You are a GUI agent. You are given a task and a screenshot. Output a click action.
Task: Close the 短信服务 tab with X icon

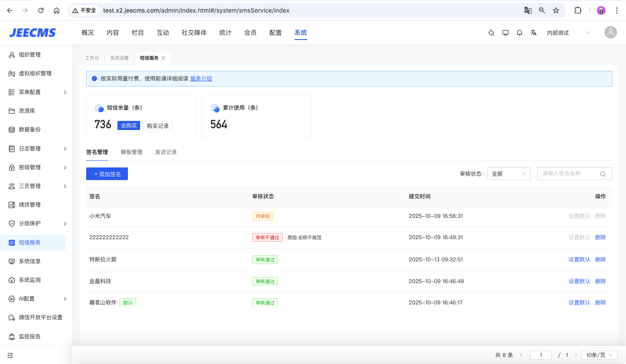pyautogui.click(x=164, y=58)
